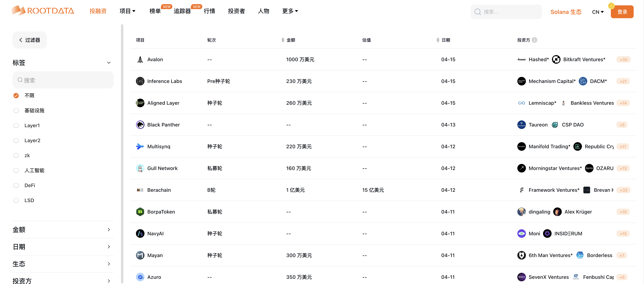This screenshot has width=644, height=284.
Task: Show the +33 more investors for Berachain
Action: point(623,190)
